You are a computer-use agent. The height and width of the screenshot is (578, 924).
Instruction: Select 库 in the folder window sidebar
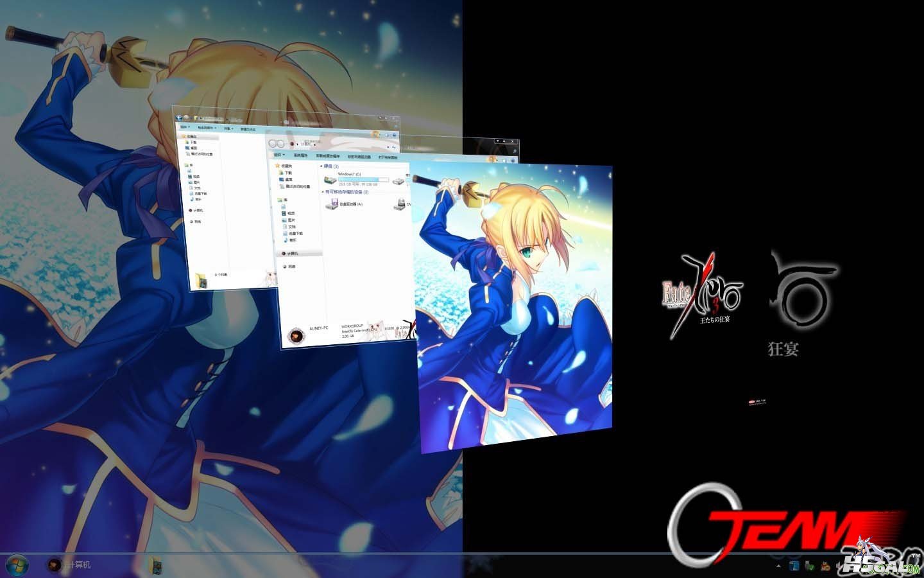click(x=189, y=166)
